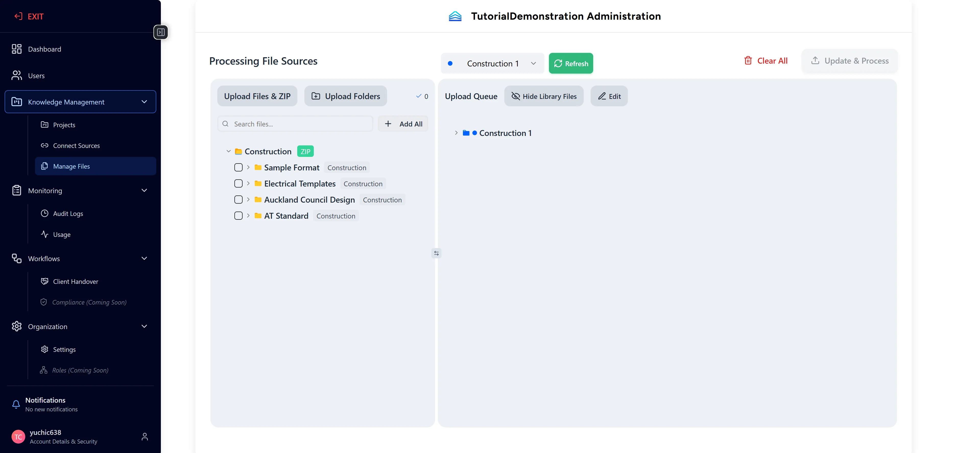980x453 pixels.
Task: Click the Workflows icon
Action: coord(17,259)
